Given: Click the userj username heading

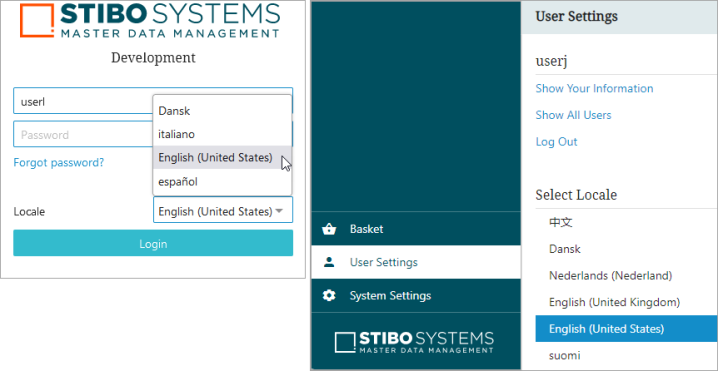Looking at the screenshot, I should pyautogui.click(x=551, y=61).
